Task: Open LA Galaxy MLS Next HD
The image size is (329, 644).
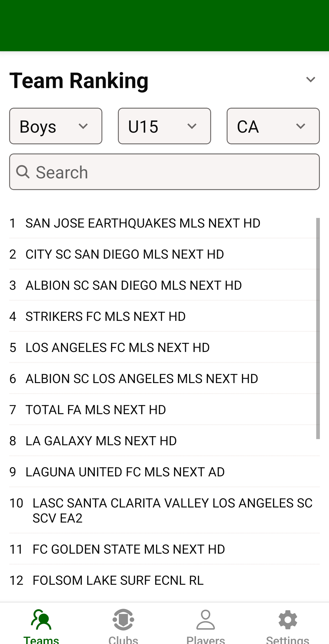Action: tap(101, 441)
